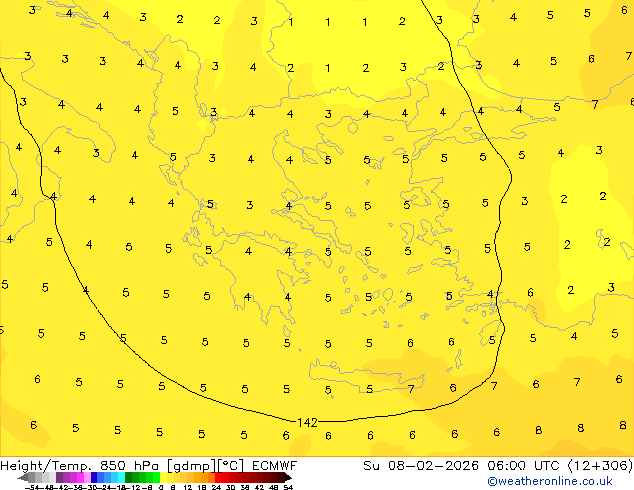Click the 7 temperature value on eastern Crete

click(x=411, y=389)
